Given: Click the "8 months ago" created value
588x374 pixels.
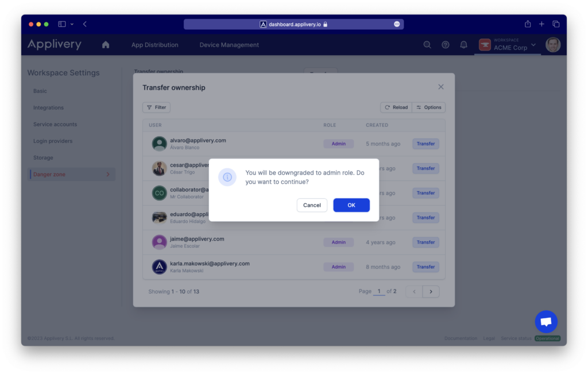Looking at the screenshot, I should pyautogui.click(x=383, y=267).
